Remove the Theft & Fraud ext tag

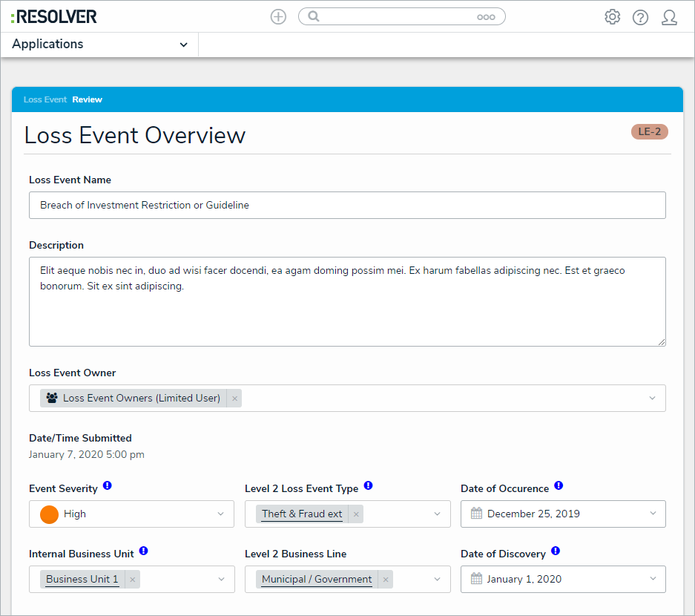[356, 514]
